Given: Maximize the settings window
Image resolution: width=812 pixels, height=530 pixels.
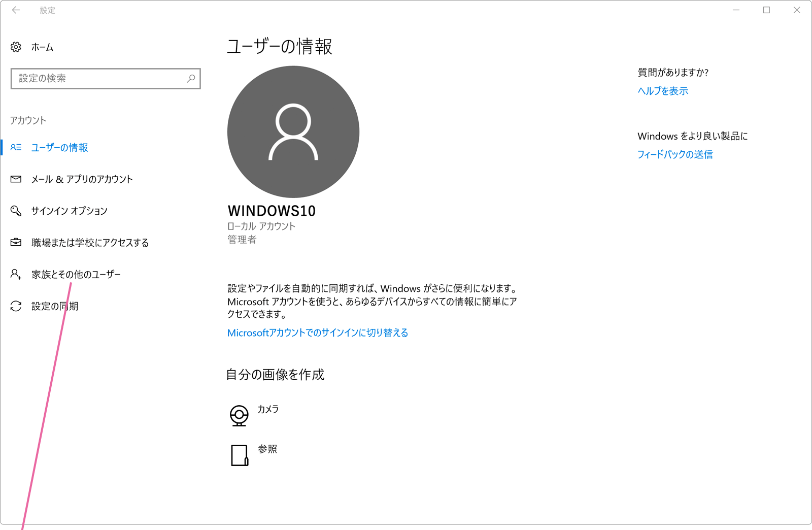Looking at the screenshot, I should [x=766, y=10].
